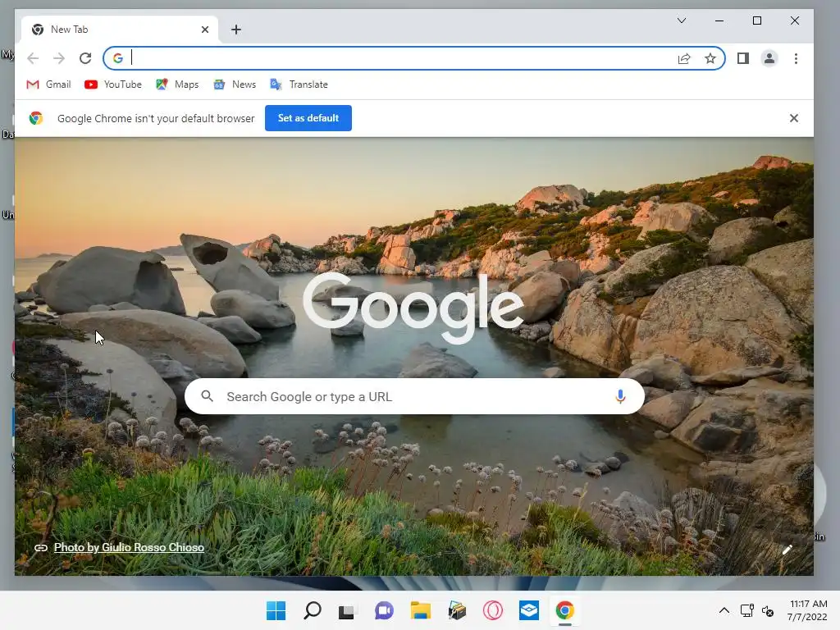Open the YouTube bookmark
Screen dimensions: 840x630
point(113,84)
